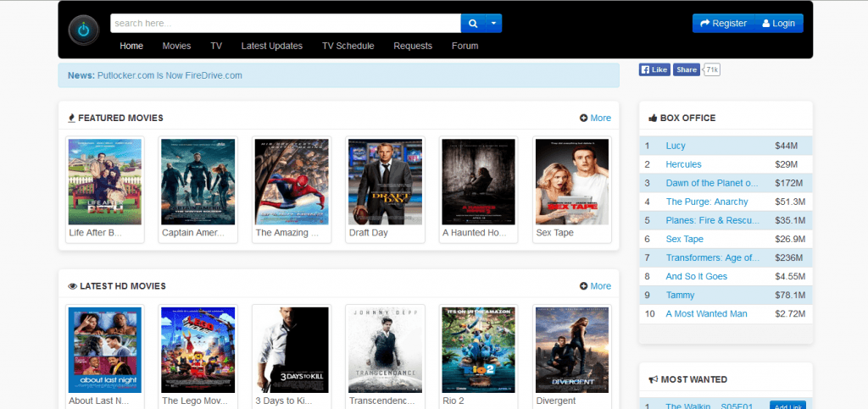868x409 pixels.
Task: Click the magnifier search button
Action: (x=473, y=23)
